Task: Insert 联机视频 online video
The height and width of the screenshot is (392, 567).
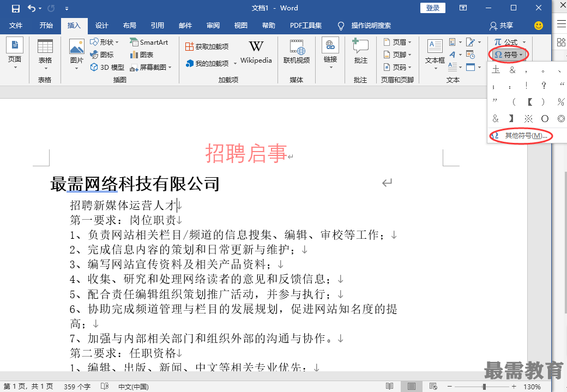Action: [297, 52]
